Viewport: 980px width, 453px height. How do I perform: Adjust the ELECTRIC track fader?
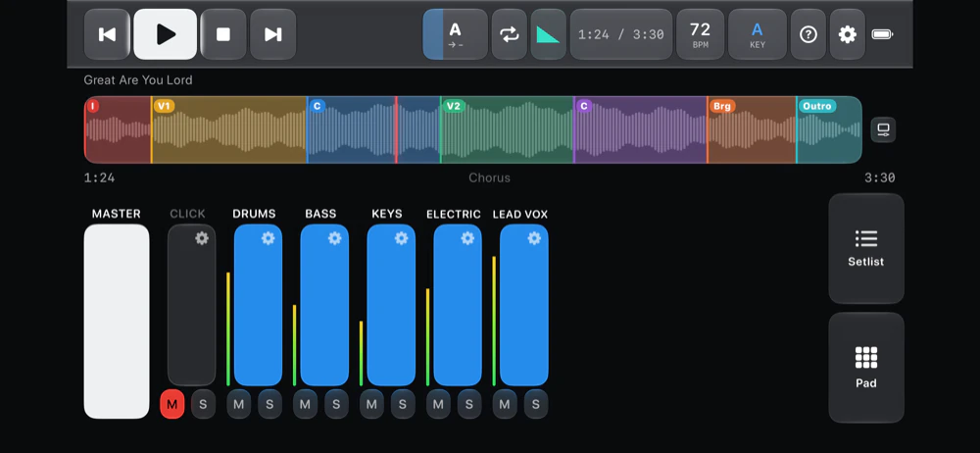click(x=458, y=305)
